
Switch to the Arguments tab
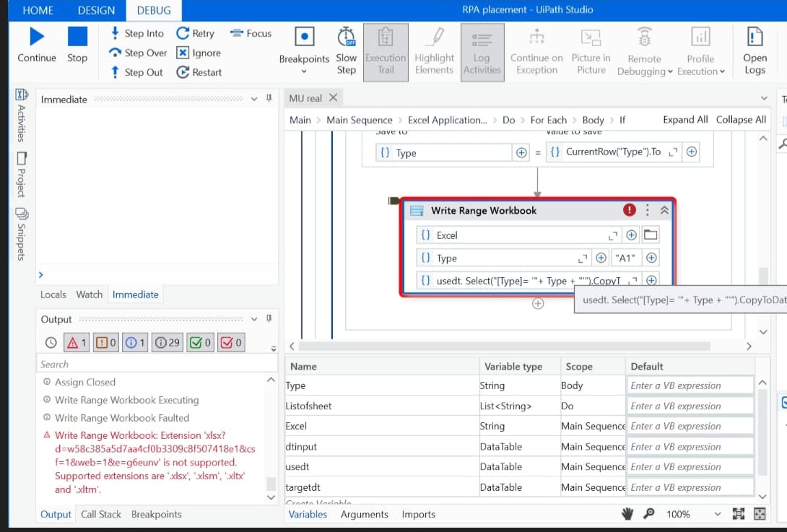coord(365,515)
